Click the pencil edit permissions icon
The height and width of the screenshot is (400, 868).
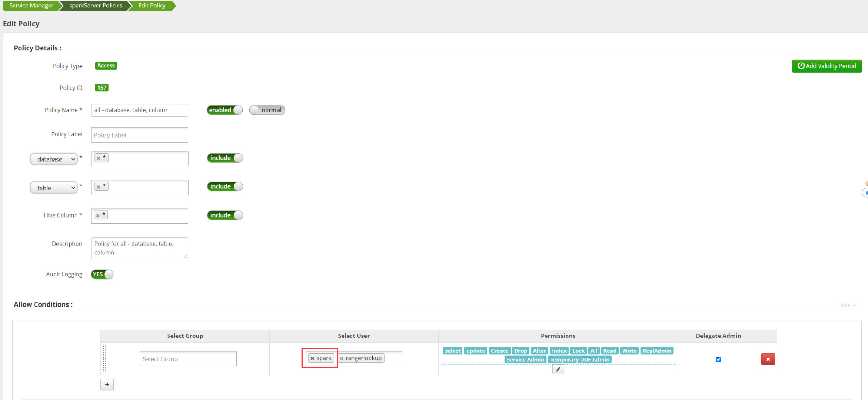click(x=558, y=369)
